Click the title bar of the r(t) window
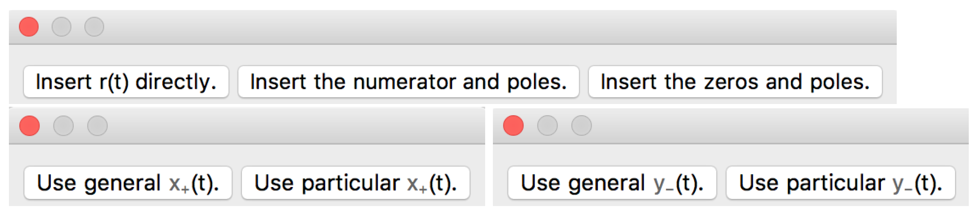The height and width of the screenshot is (215, 980). coord(465,27)
